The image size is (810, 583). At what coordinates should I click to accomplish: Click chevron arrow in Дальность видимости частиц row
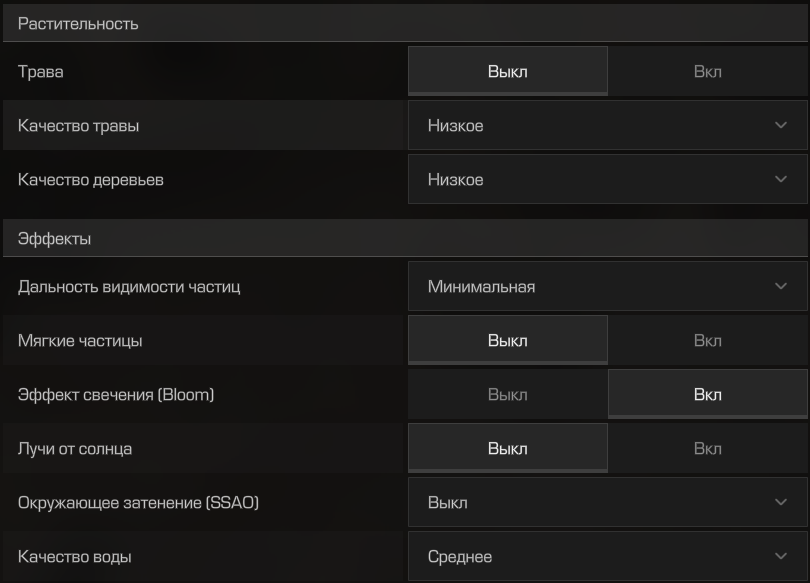[x=781, y=286]
